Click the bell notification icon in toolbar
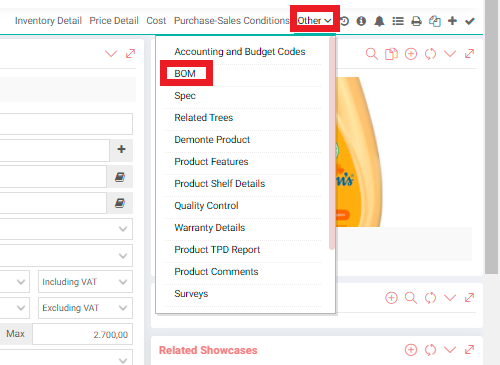 click(379, 21)
